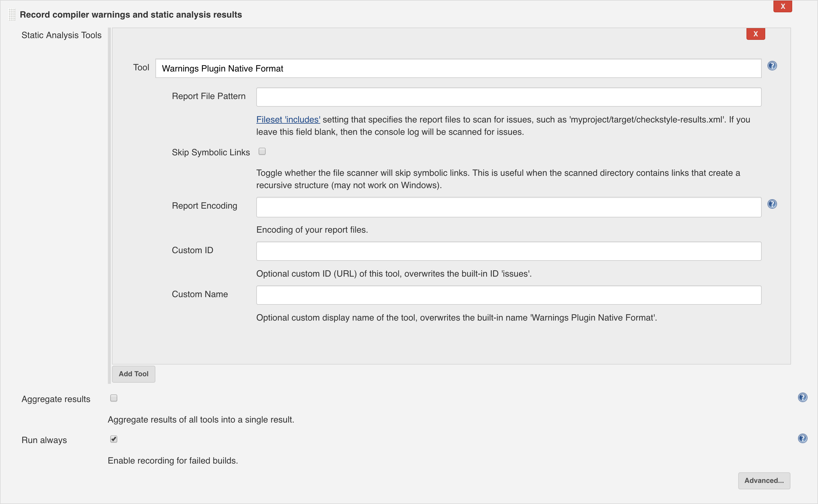Click the Skip Symbolic Links label
818x504 pixels.
[211, 152]
